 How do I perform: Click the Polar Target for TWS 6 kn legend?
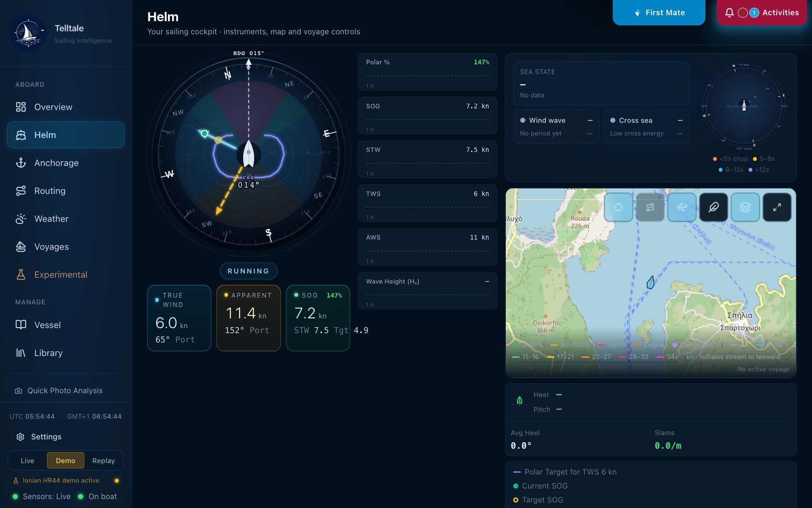pyautogui.click(x=565, y=472)
